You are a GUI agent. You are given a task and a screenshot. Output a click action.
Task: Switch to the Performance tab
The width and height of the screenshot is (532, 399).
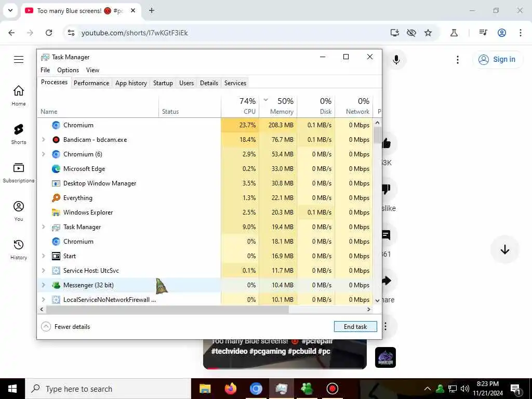point(91,83)
